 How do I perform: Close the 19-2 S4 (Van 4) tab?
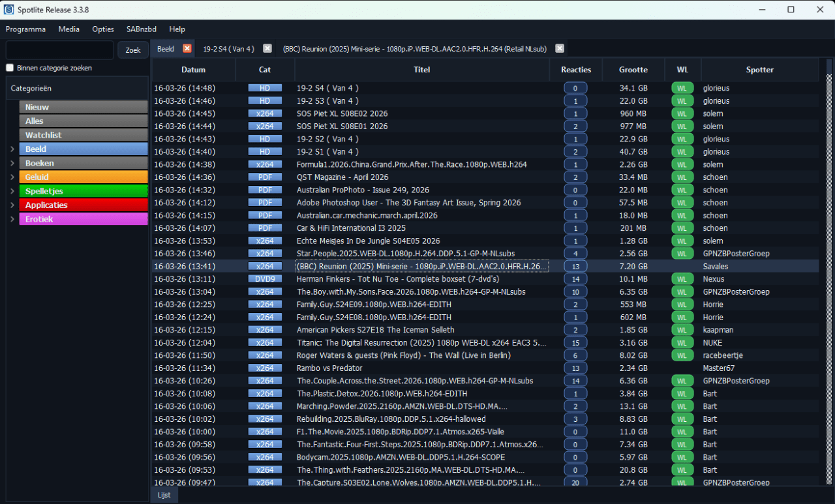coord(267,48)
